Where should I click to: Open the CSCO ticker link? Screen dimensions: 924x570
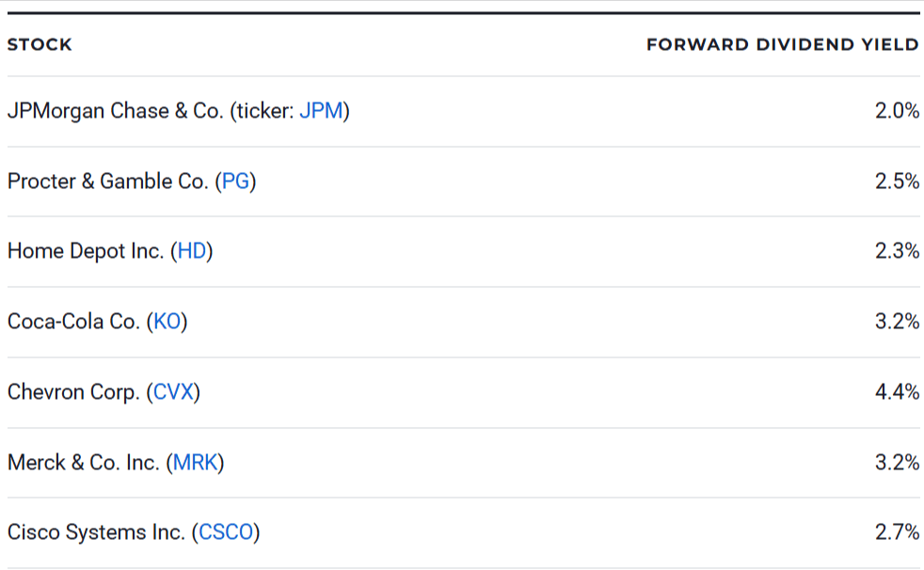pyautogui.click(x=226, y=532)
